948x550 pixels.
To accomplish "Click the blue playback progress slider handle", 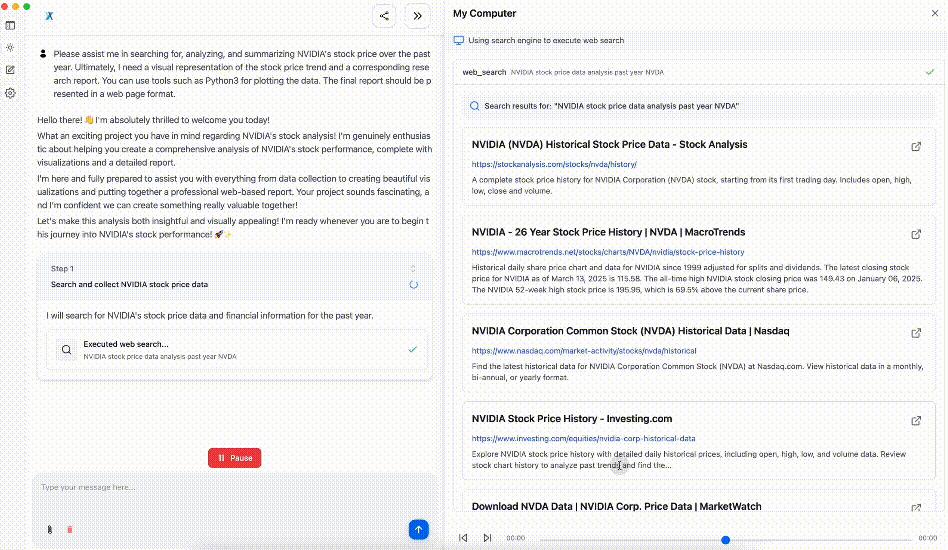I will point(726,540).
